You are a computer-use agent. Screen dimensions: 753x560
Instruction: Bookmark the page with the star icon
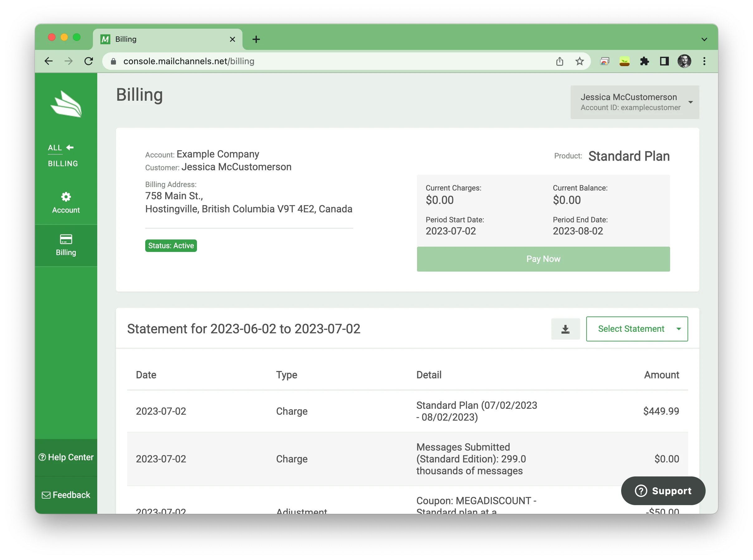(579, 61)
